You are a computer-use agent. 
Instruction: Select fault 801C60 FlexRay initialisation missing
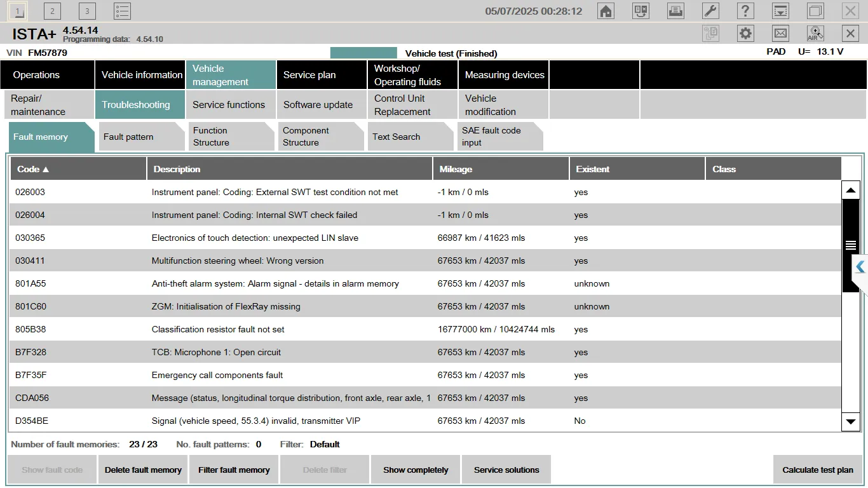pos(426,306)
